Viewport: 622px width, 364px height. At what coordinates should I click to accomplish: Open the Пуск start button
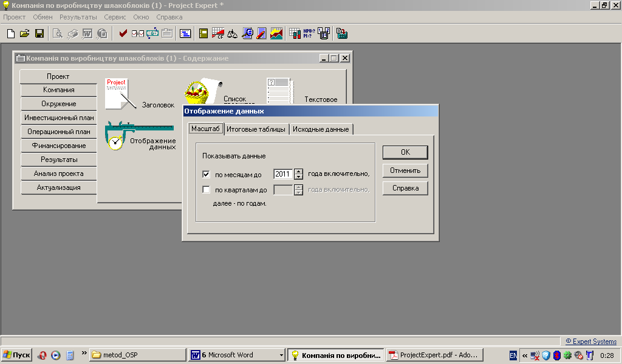pyautogui.click(x=16, y=355)
